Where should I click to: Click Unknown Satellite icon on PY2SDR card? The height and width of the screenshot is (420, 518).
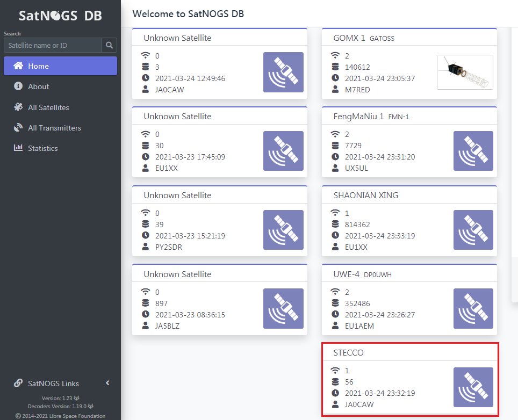click(x=283, y=230)
